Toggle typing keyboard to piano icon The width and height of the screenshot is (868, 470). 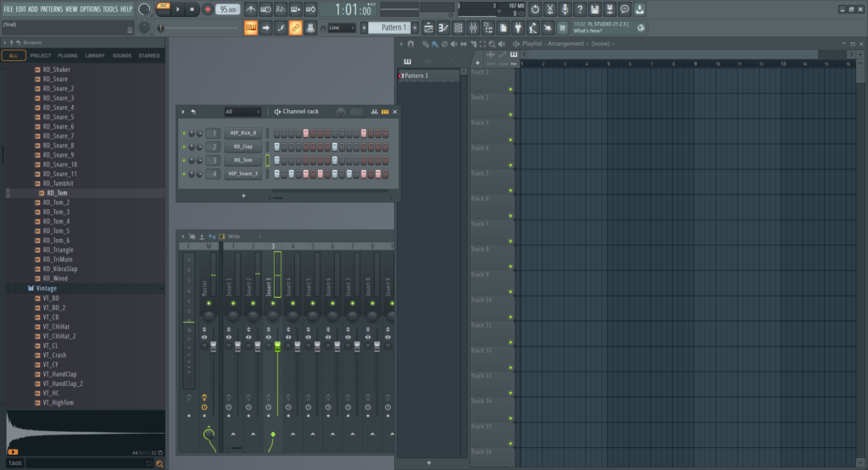pos(251,28)
